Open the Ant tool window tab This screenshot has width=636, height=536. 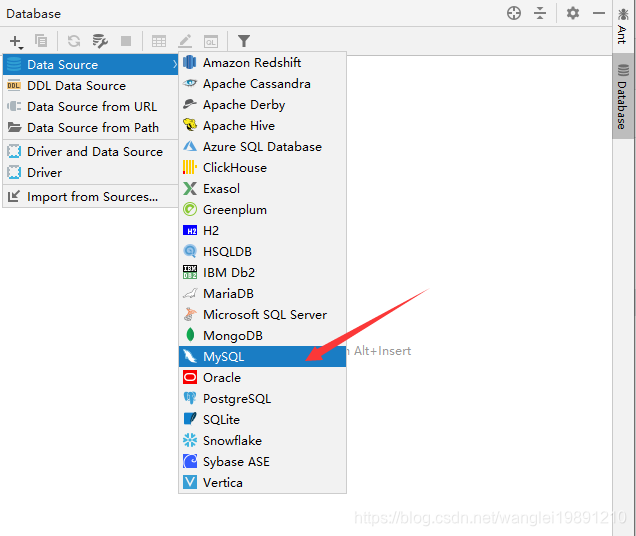point(623,26)
